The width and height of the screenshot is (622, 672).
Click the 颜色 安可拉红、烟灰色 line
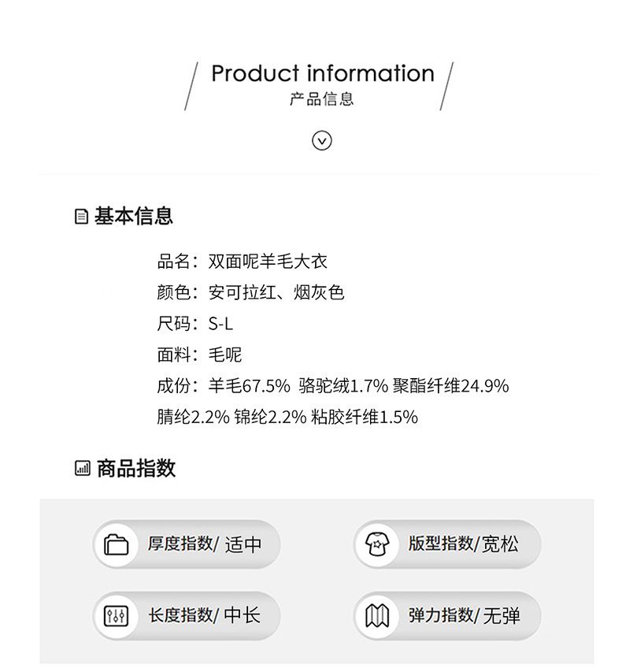(x=250, y=292)
